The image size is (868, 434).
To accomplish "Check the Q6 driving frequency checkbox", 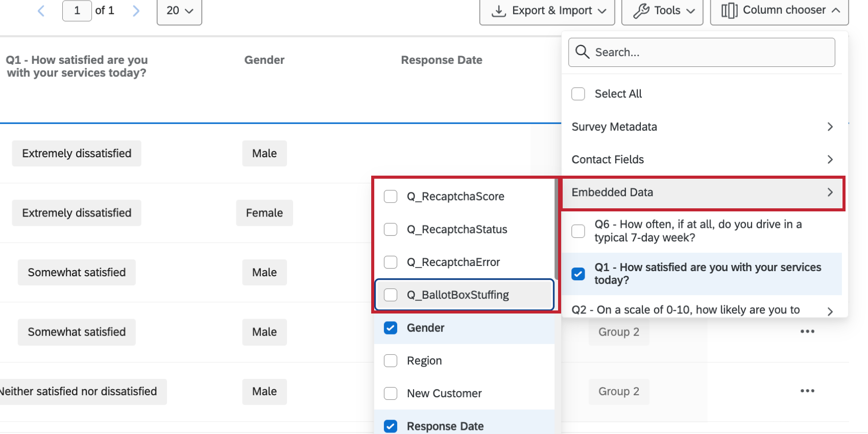I will pos(578,231).
